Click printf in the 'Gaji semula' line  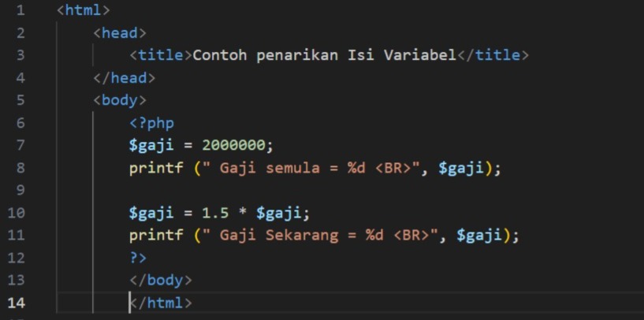point(156,168)
